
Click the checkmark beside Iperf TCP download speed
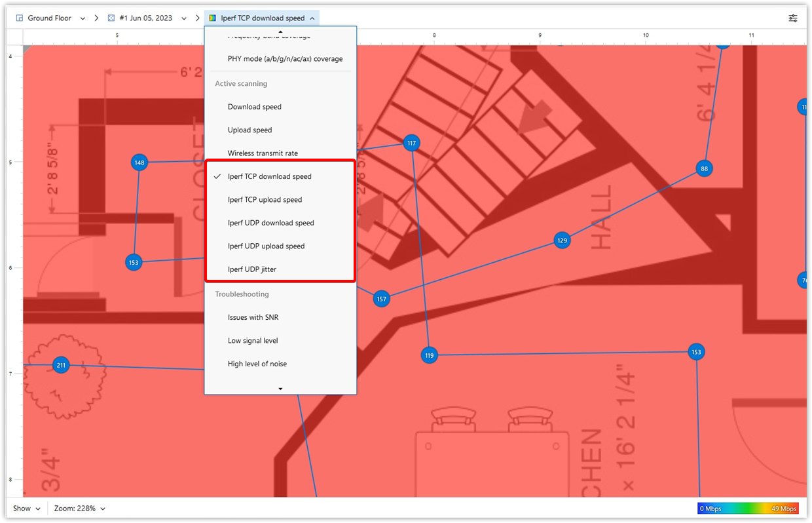tap(217, 176)
